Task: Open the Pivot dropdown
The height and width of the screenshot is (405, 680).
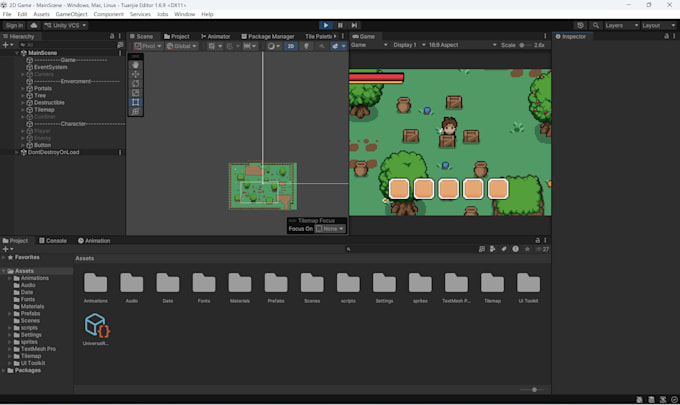Action: [x=147, y=46]
